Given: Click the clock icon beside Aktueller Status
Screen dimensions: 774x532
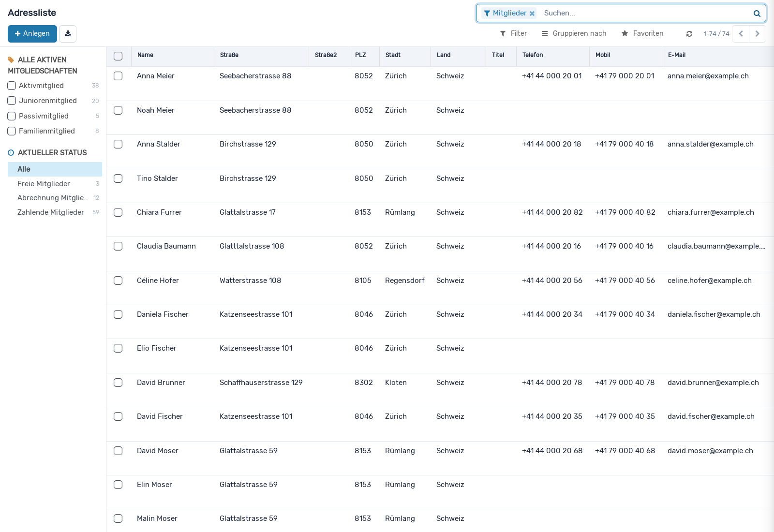Looking at the screenshot, I should tap(11, 153).
